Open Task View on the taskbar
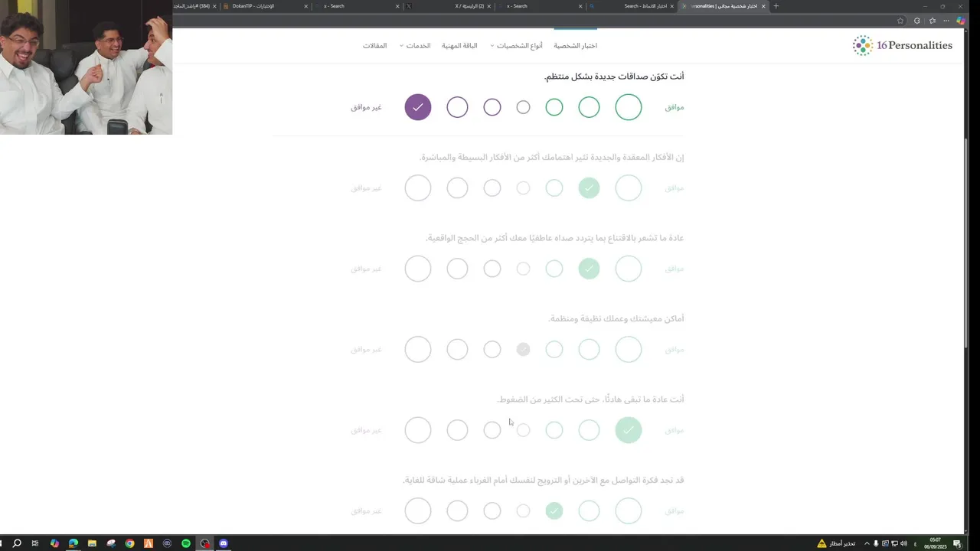The height and width of the screenshot is (551, 980). (35, 543)
